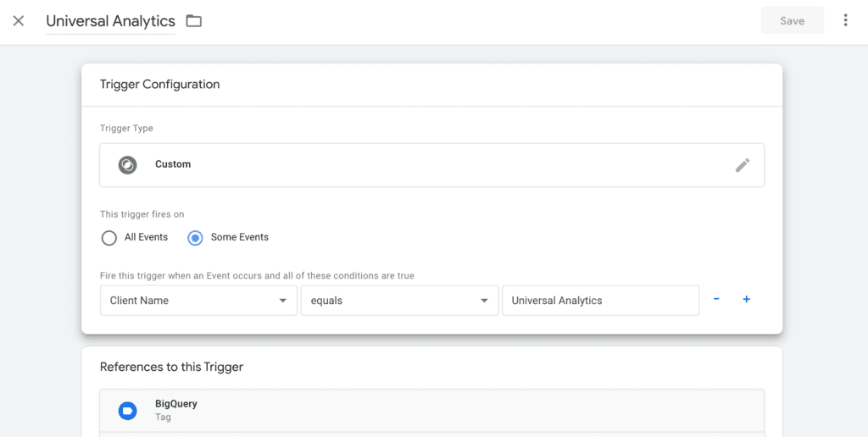Open the BigQuery tag reference
Screen dimensions: 868x437
[431, 411]
